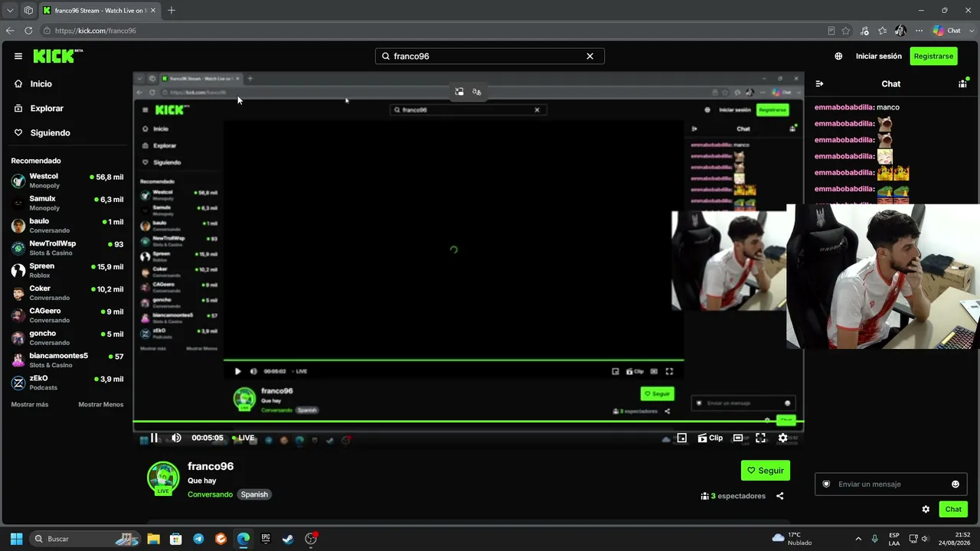Open the Copilot Chat button in browser

point(947,31)
